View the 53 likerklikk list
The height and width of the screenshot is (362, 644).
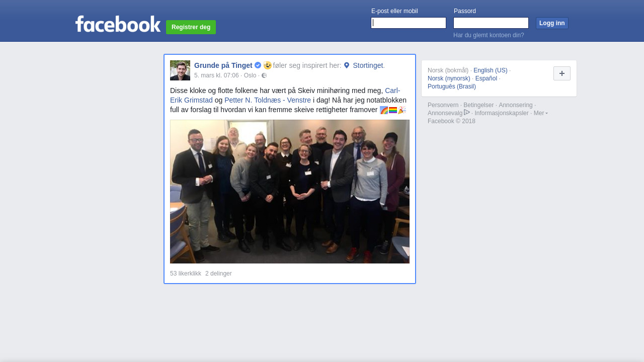click(186, 274)
